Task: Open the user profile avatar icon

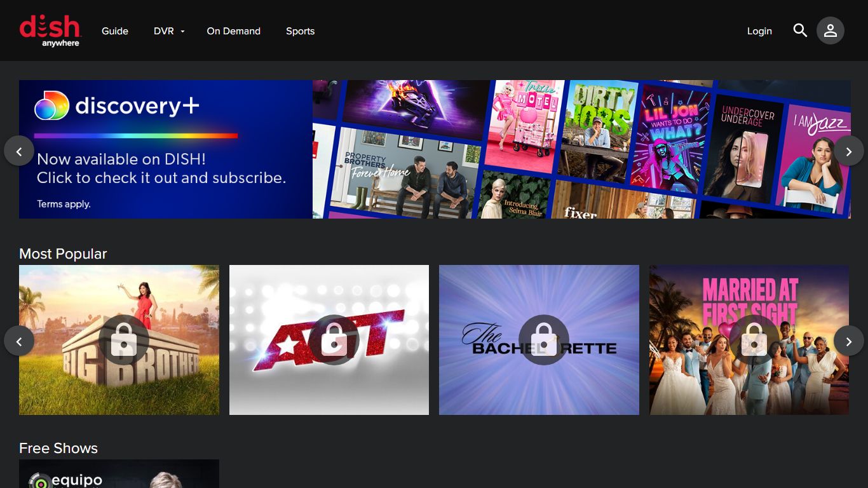Action: (831, 30)
